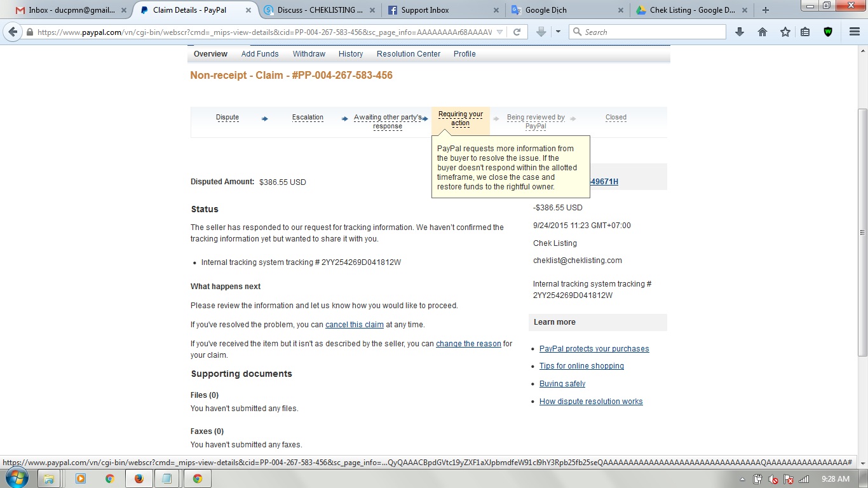Open the Firefox hamburger menu
Screen dimensions: 868x488
pos(855,32)
